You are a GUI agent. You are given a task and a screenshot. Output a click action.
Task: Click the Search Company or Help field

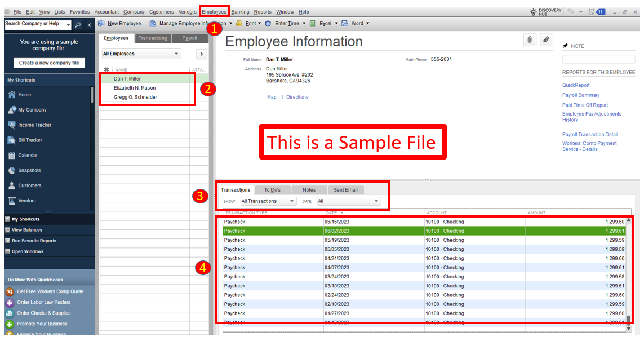click(x=35, y=25)
